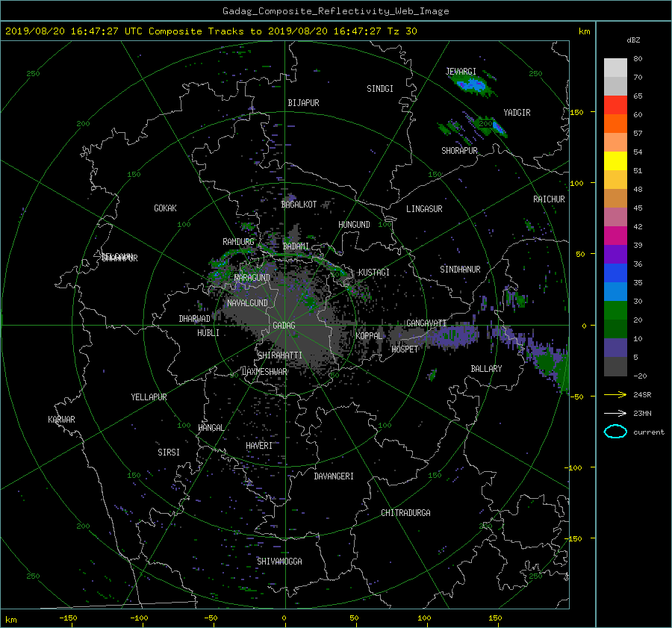Click the blue storm cell near YADGIR

[x=497, y=127]
